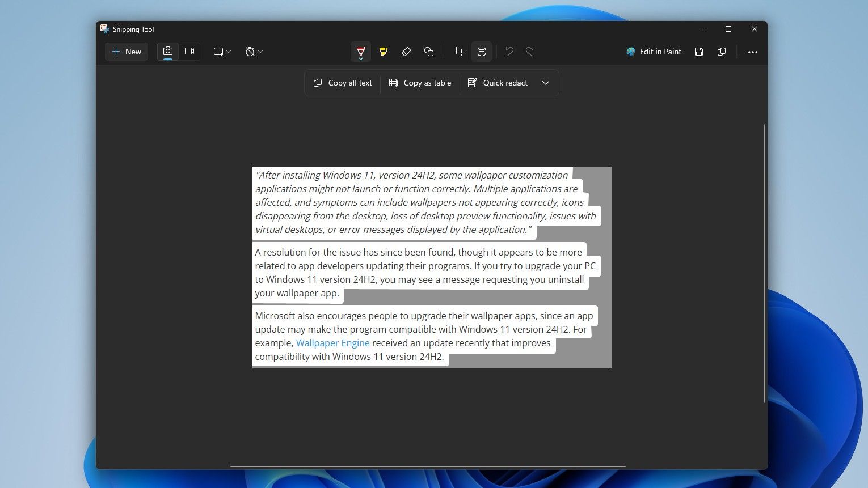Open the Shapes tool

[429, 52]
